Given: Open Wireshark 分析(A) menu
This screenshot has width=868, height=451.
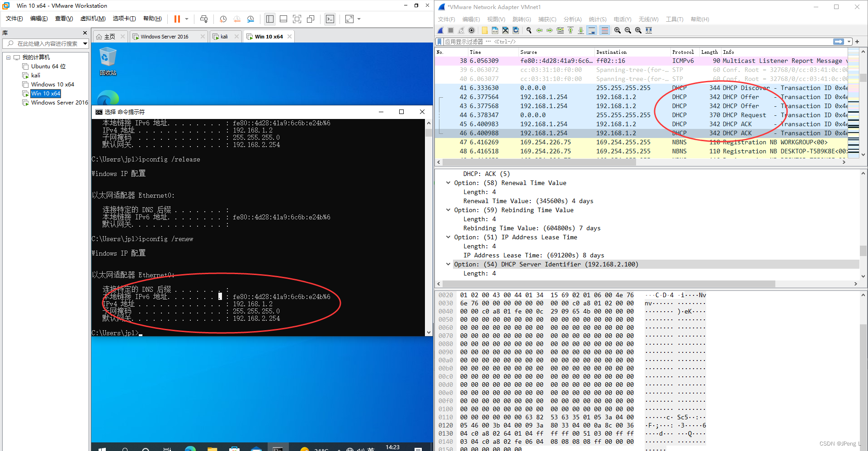Looking at the screenshot, I should pos(572,19).
